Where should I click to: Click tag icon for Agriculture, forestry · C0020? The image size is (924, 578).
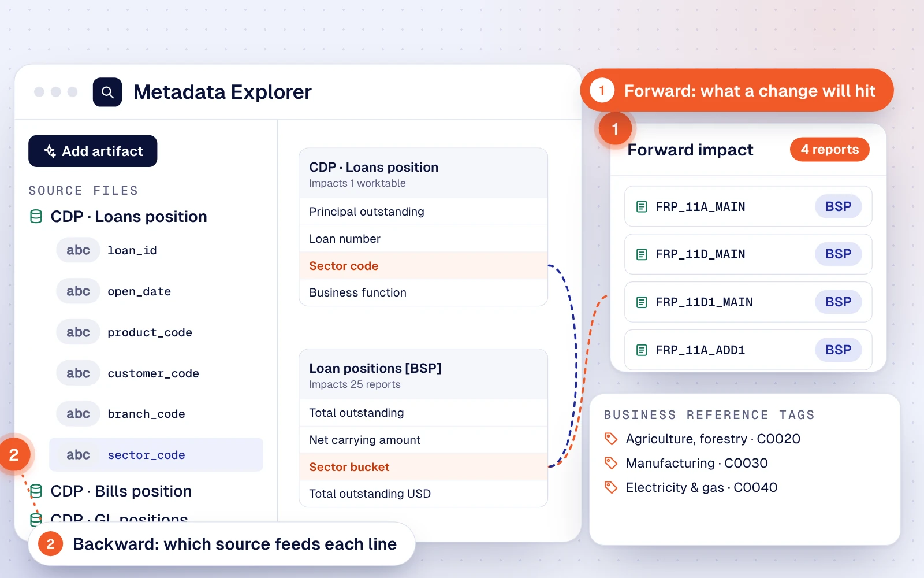(611, 439)
